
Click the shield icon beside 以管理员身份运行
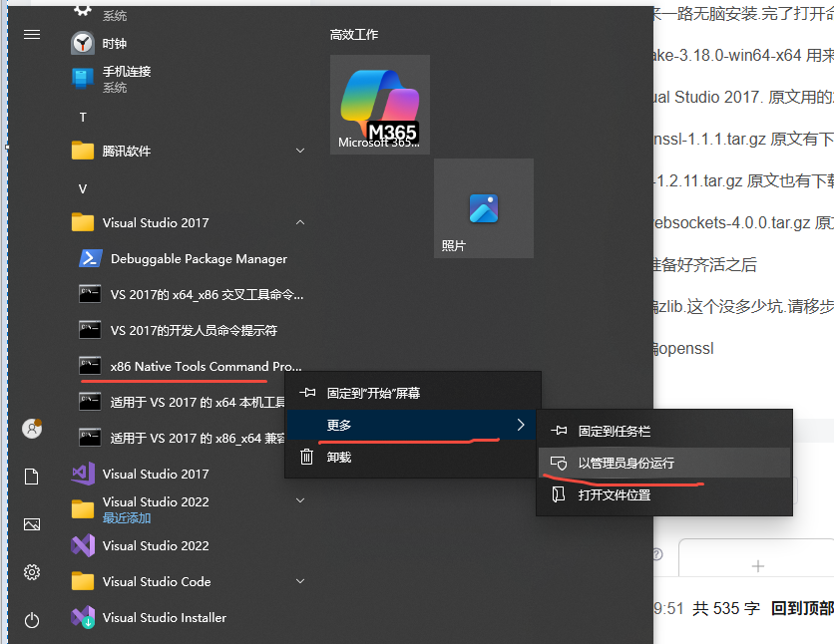[559, 463]
